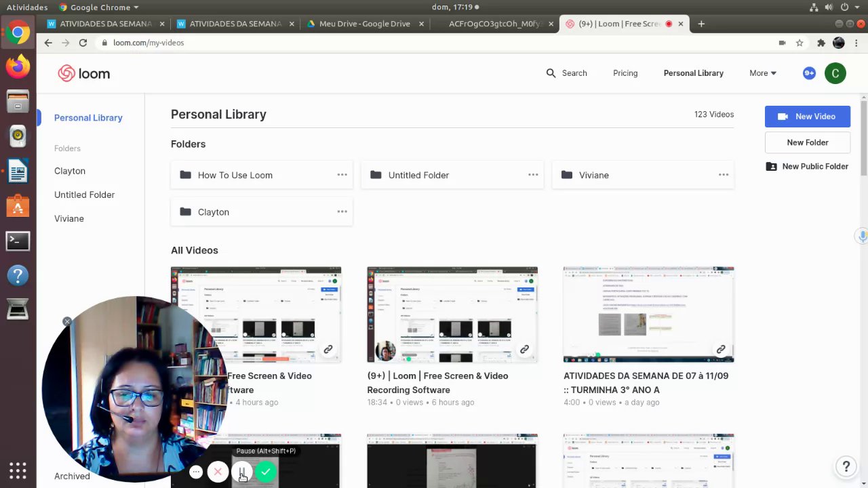Open the Search magnifier in Loom header
This screenshot has width=868, height=488.
coord(551,73)
